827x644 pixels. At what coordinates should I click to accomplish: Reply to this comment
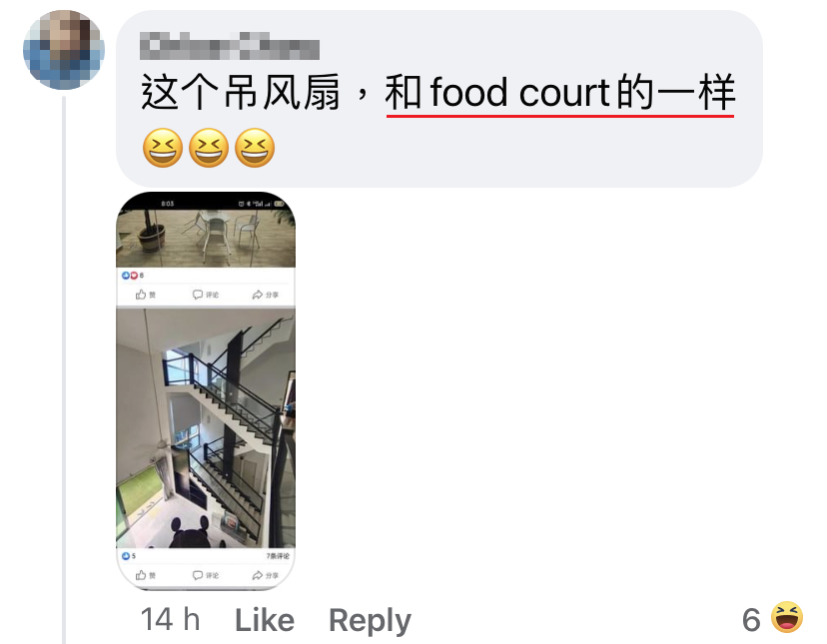370,620
